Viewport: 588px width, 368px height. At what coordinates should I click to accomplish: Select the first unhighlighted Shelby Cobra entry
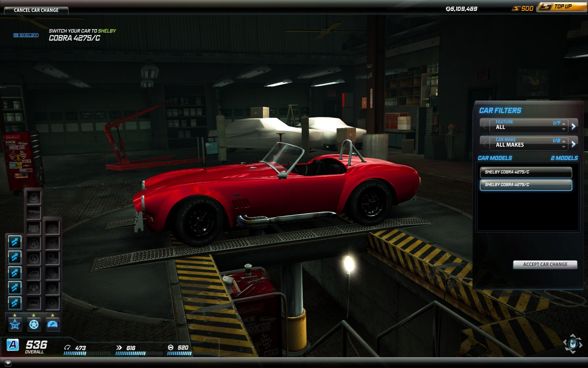tap(526, 172)
